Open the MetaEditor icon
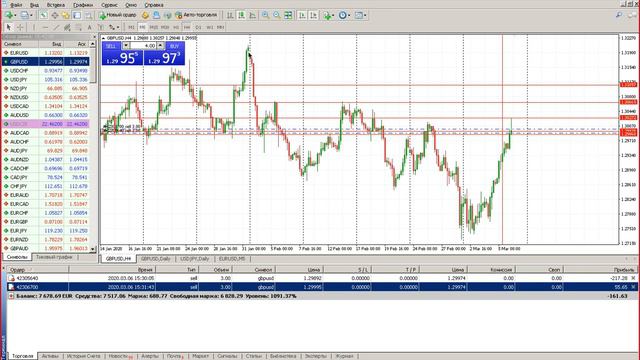 point(145,16)
